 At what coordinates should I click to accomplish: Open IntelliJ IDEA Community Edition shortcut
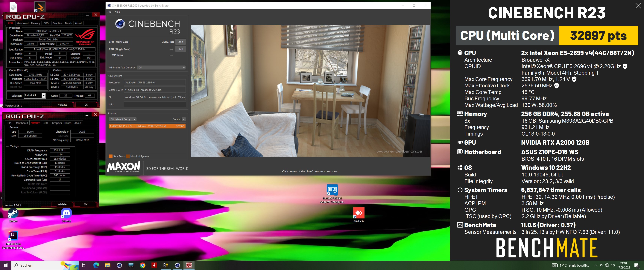(13, 240)
